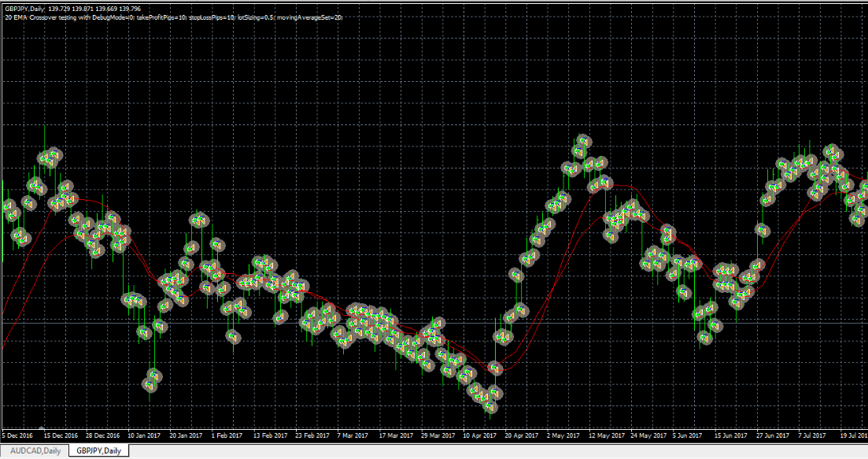Click the 5 Dec 2016 date label

coord(18,435)
